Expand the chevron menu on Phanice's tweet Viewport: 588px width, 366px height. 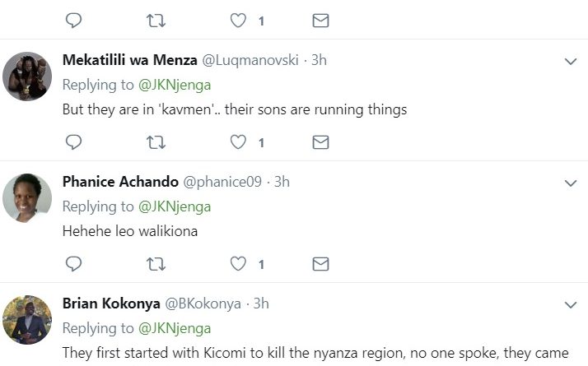click(571, 183)
